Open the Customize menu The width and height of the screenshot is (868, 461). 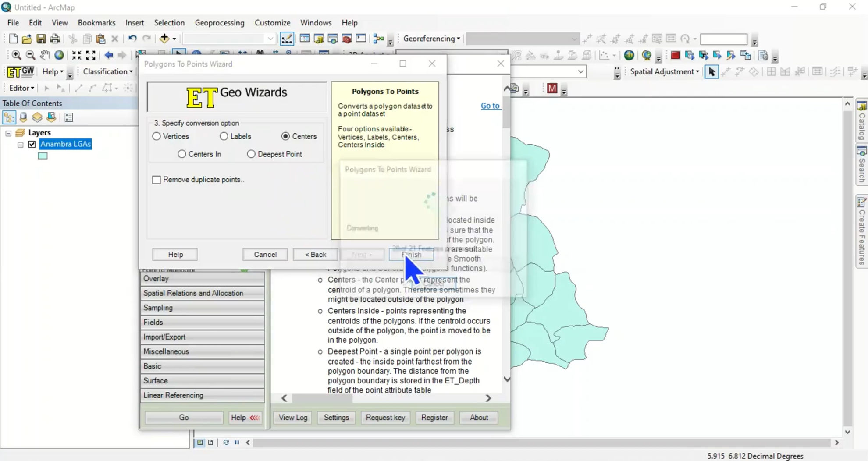point(272,23)
